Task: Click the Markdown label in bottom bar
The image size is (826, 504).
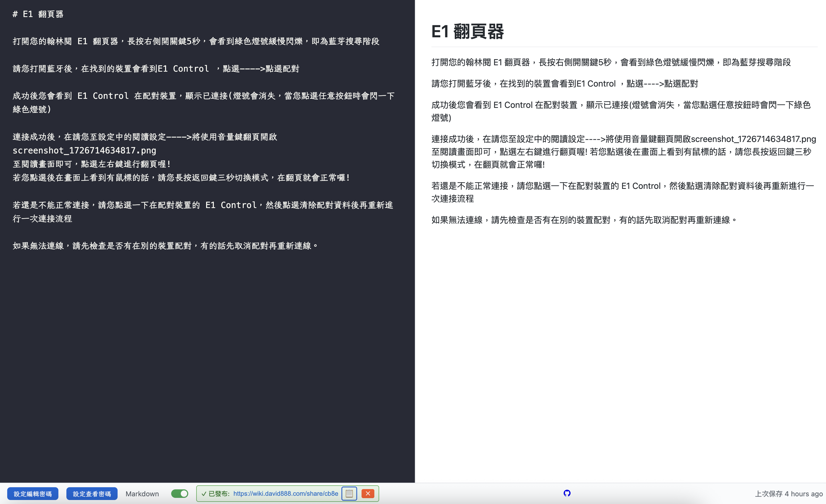Action: coord(142,494)
